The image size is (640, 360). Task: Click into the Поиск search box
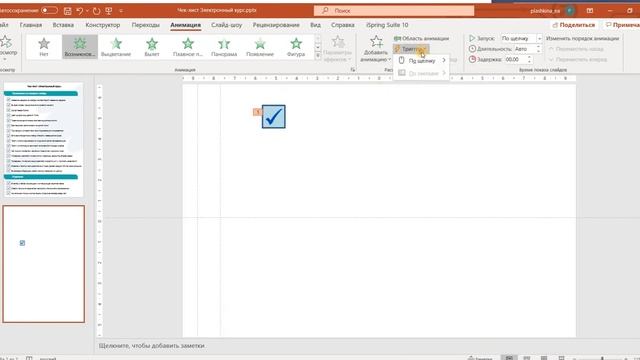[394, 11]
